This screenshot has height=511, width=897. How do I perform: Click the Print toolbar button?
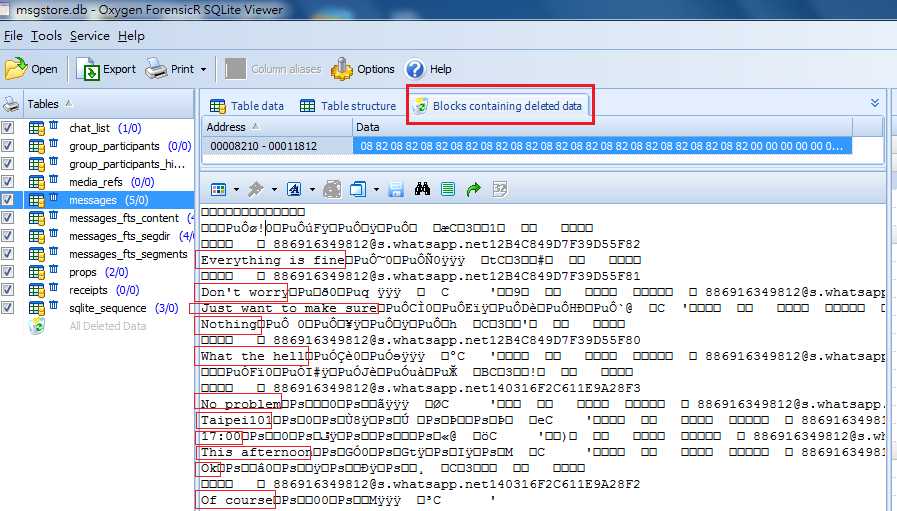pos(170,69)
